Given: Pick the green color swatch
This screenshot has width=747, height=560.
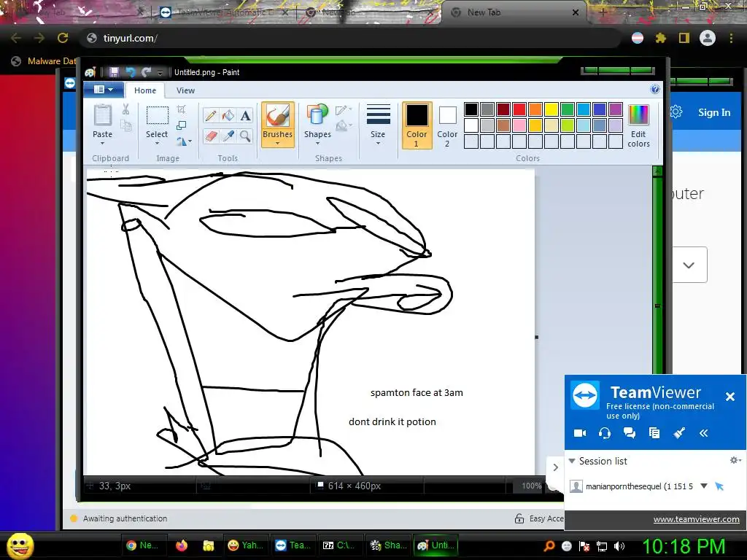Looking at the screenshot, I should (568, 109).
